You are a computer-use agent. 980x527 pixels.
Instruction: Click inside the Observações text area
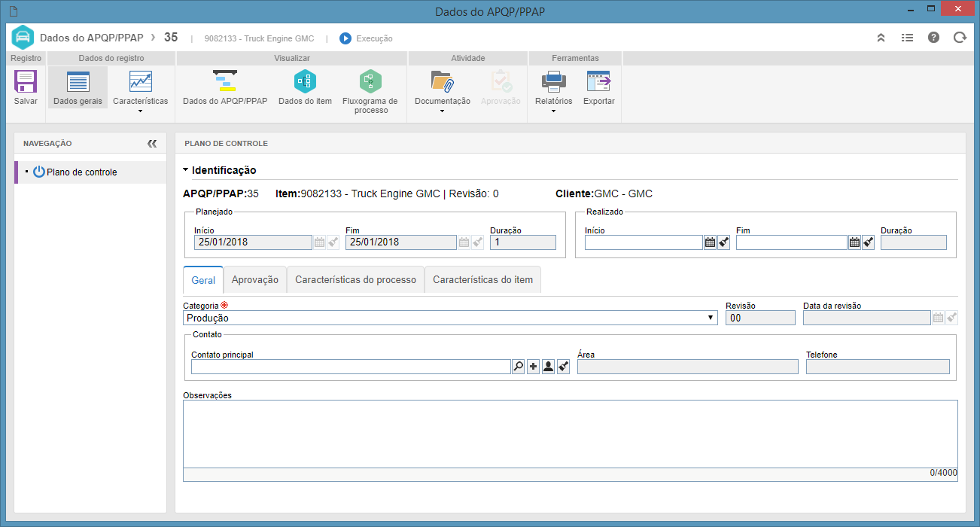[571, 434]
